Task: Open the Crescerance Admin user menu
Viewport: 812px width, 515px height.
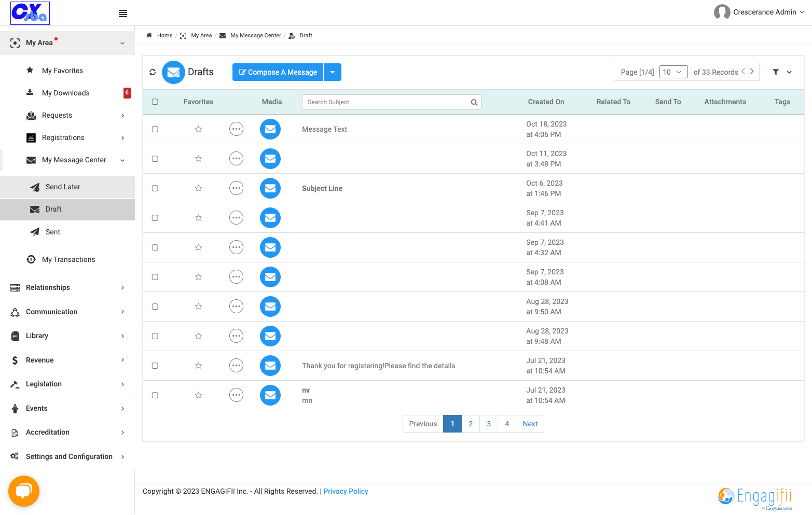Action: tap(759, 12)
